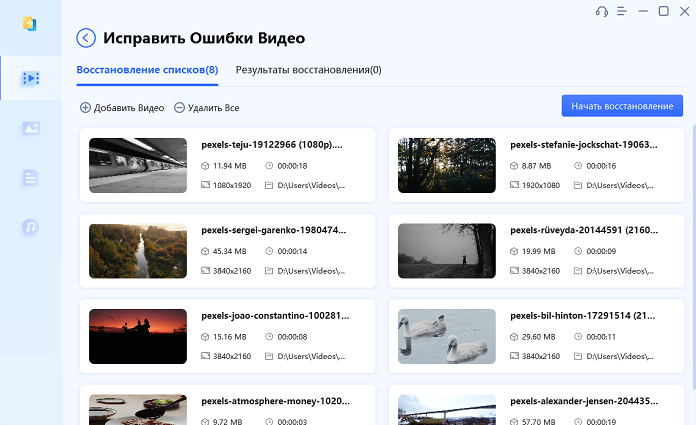This screenshot has width=696, height=425.
Task: Click file name pexels-atmosphere-money-1020
Action: click(275, 401)
